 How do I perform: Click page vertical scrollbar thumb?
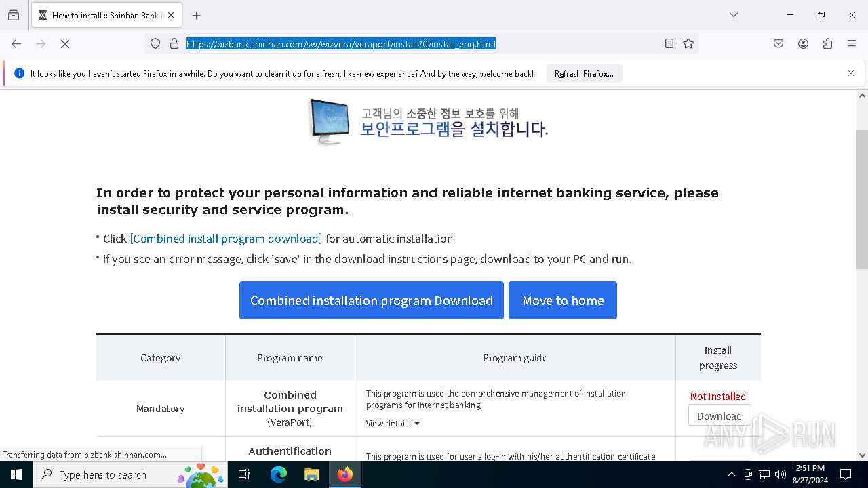862,199
